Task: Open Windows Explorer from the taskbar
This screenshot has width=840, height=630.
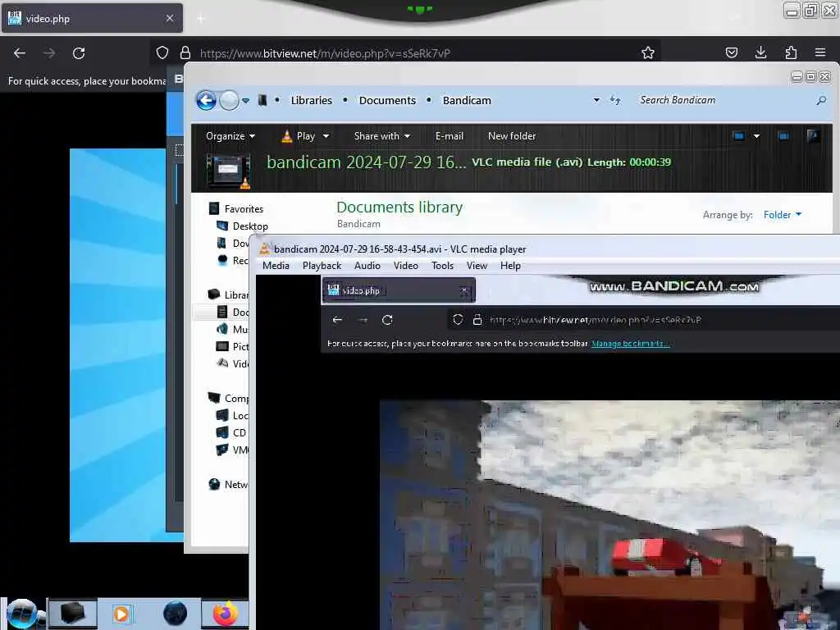Action: click(x=73, y=614)
